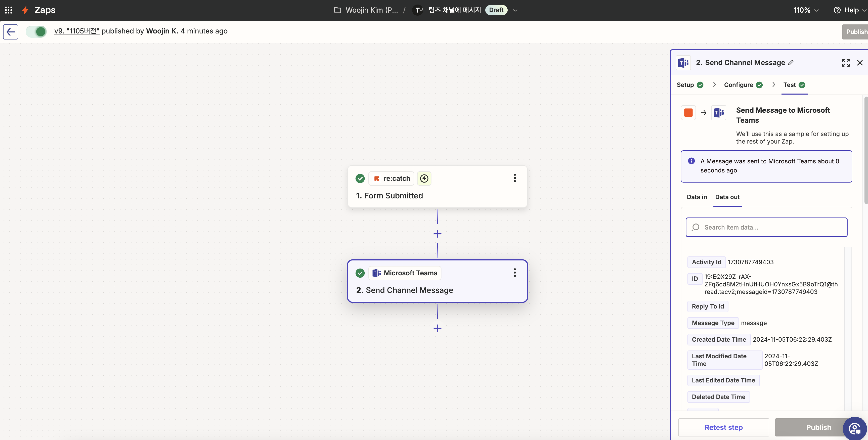Open the Help dropdown menu
This screenshot has height=440, width=868.
tap(849, 10)
